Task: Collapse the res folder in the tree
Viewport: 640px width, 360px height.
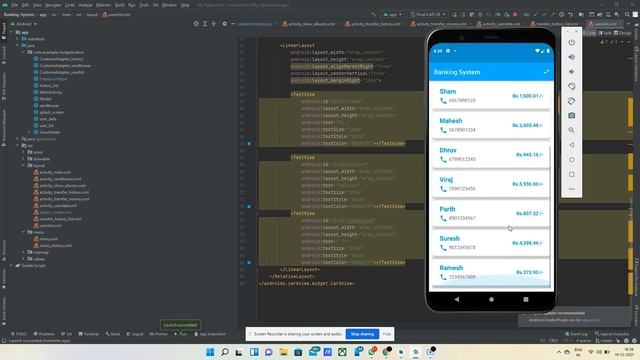Action: point(18,146)
